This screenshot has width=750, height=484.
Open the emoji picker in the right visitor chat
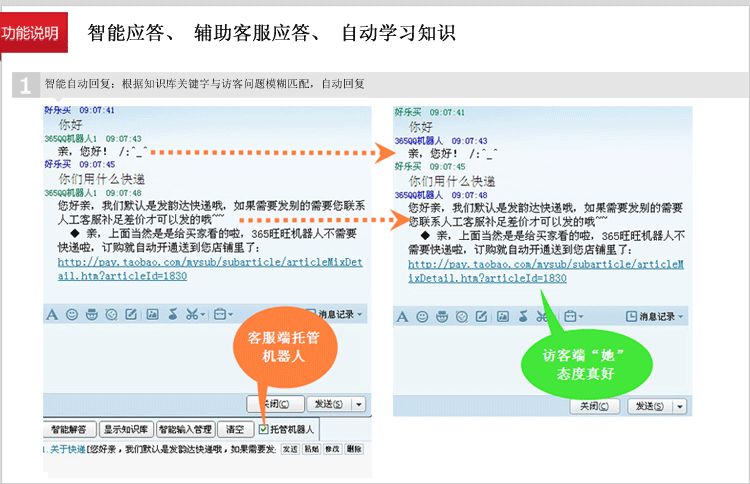pos(422,317)
